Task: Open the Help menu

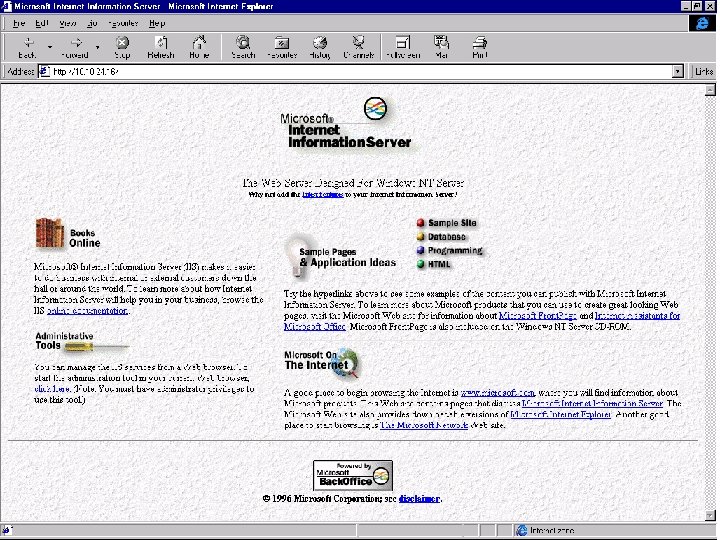Action: tap(157, 23)
